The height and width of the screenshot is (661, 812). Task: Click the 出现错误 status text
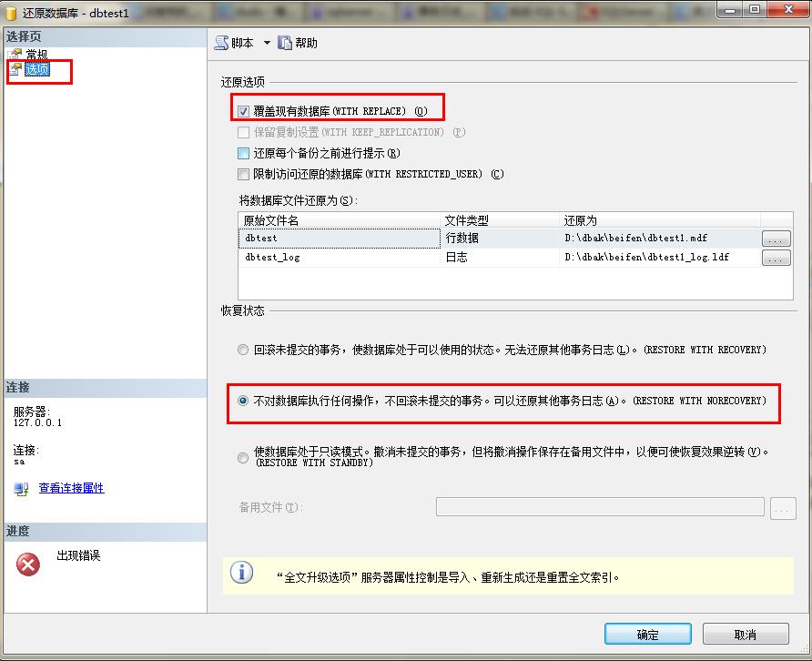(78, 555)
